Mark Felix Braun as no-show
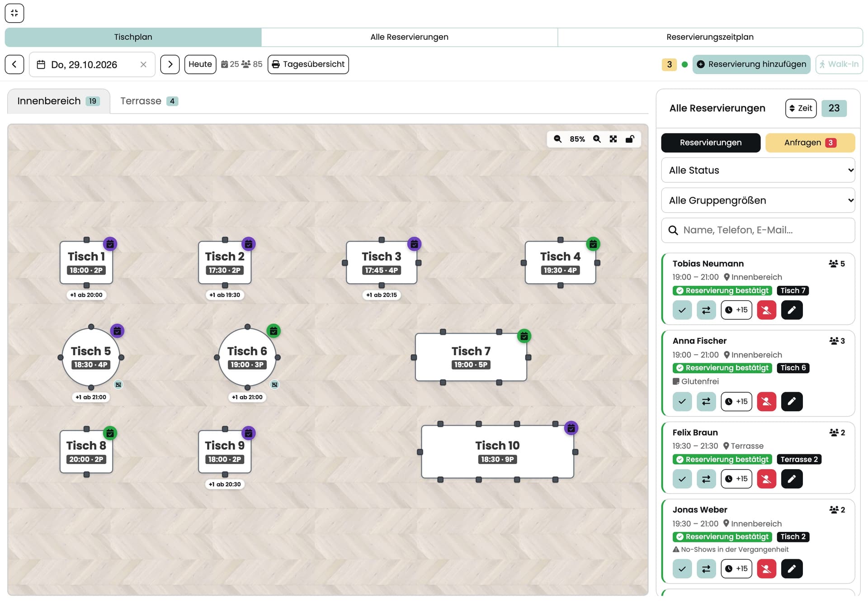 766,479
